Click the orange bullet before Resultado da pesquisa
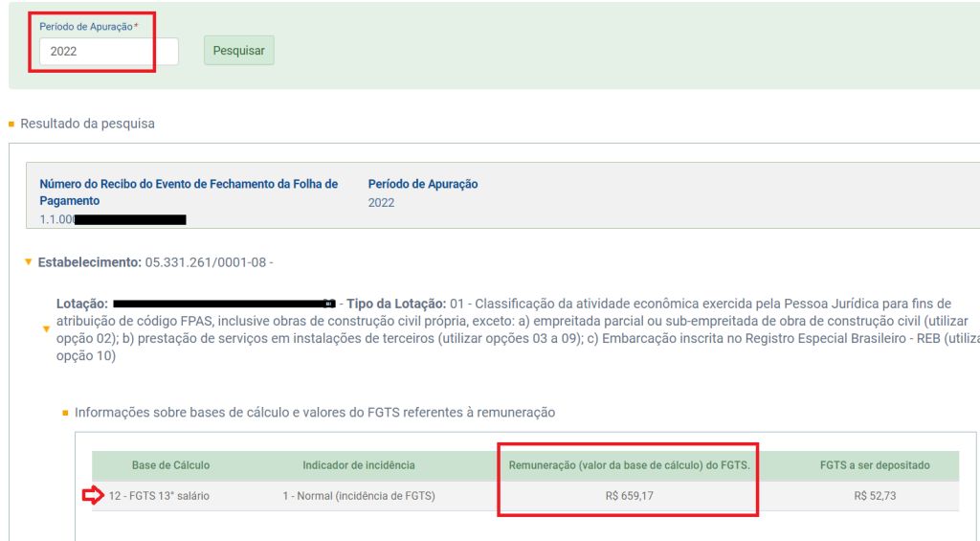The image size is (980, 541). click(11, 124)
